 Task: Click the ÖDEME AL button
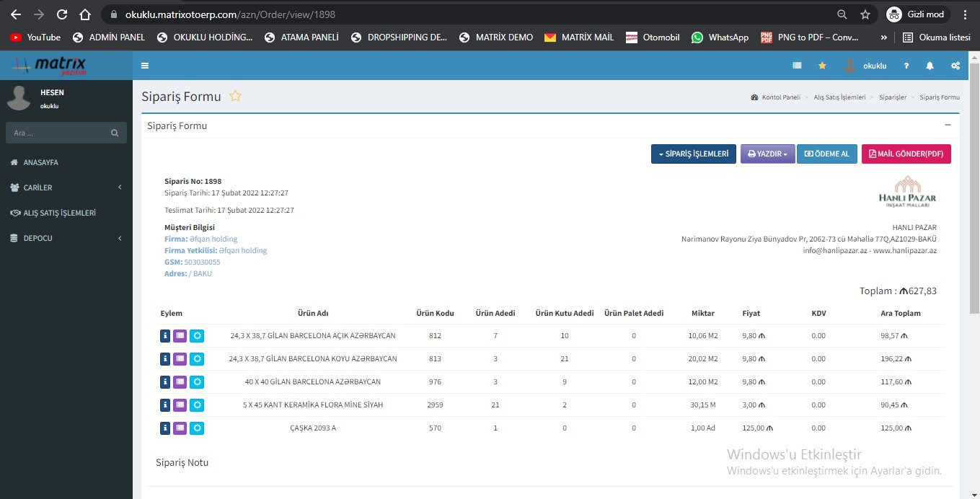click(x=826, y=154)
